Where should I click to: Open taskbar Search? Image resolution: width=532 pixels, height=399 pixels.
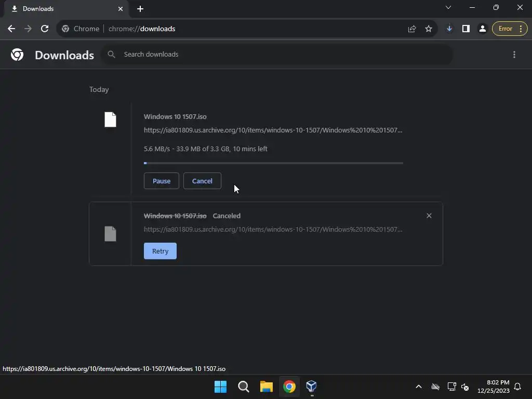pyautogui.click(x=244, y=387)
